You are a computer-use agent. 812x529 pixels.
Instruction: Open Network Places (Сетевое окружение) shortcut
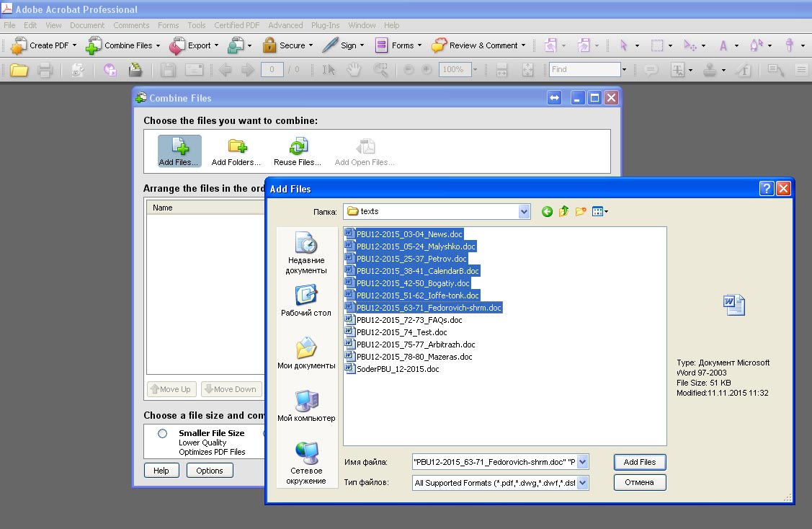[306, 463]
